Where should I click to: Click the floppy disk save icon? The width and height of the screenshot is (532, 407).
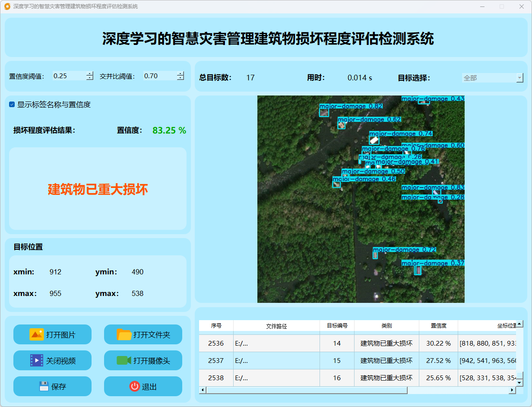point(44,386)
